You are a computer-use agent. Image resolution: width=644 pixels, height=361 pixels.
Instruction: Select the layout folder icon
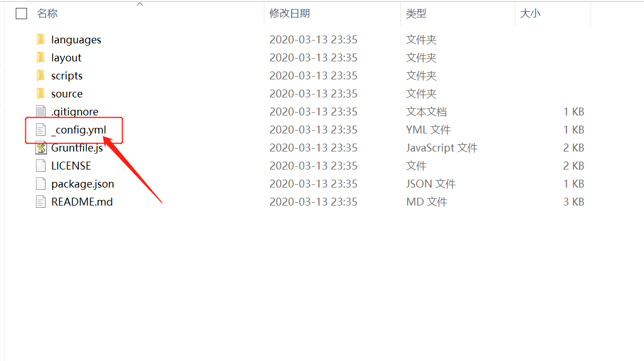click(40, 57)
